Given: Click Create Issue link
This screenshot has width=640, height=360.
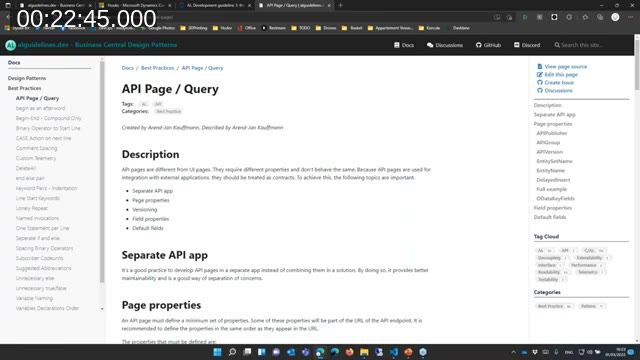Looking at the screenshot, I should click(556, 82).
